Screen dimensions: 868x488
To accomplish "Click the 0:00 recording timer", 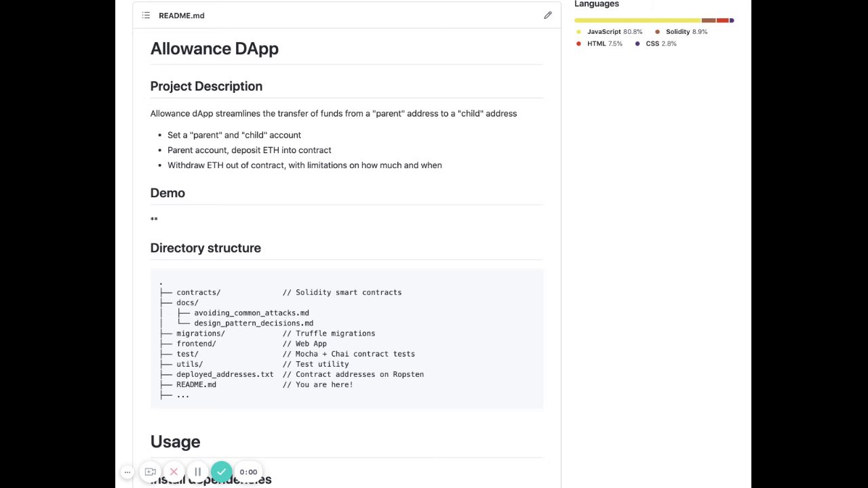I will pos(248,472).
